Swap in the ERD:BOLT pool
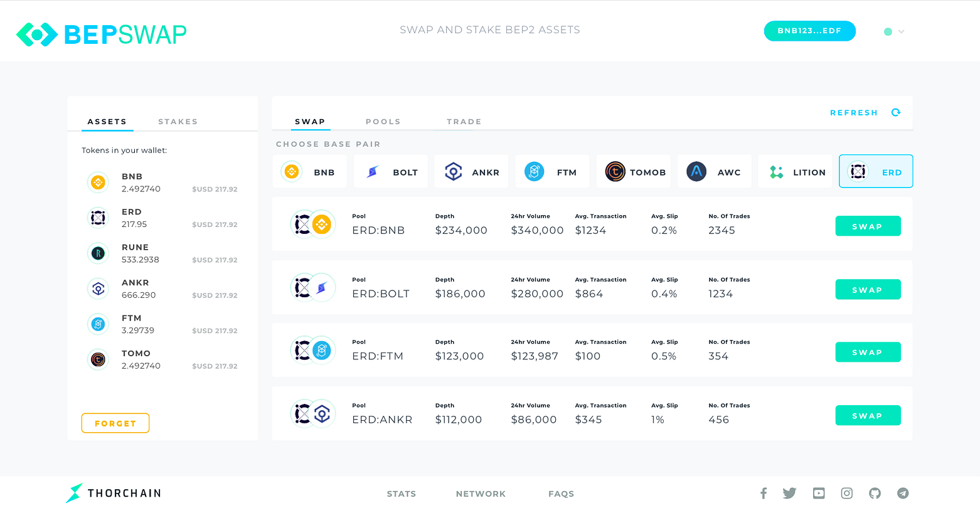The width and height of the screenshot is (980, 508). coord(868,289)
